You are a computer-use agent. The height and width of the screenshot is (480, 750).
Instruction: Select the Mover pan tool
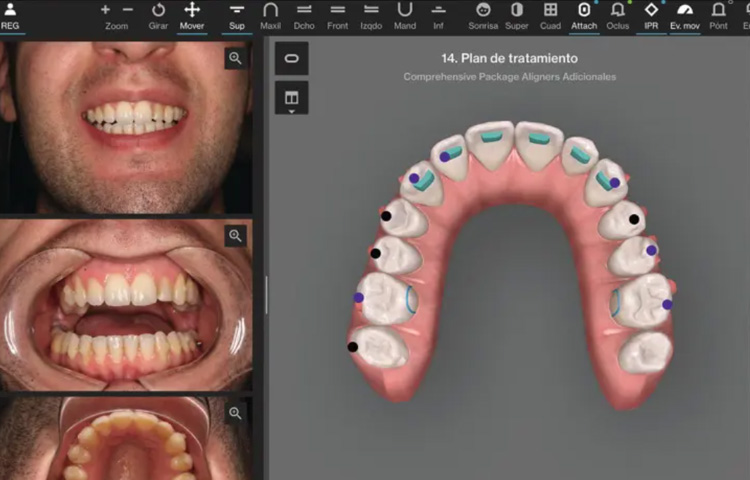coord(192,14)
